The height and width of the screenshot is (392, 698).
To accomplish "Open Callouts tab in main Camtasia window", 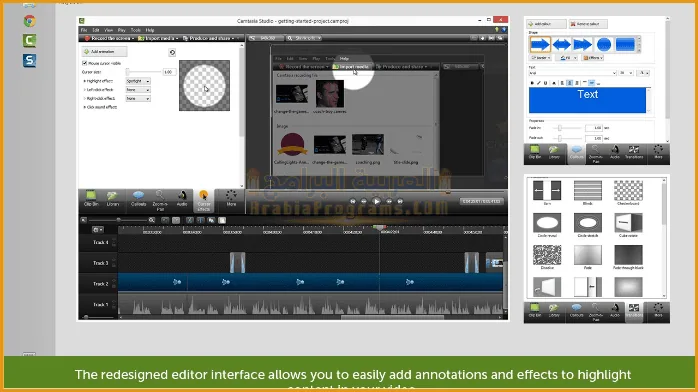I will (138, 199).
